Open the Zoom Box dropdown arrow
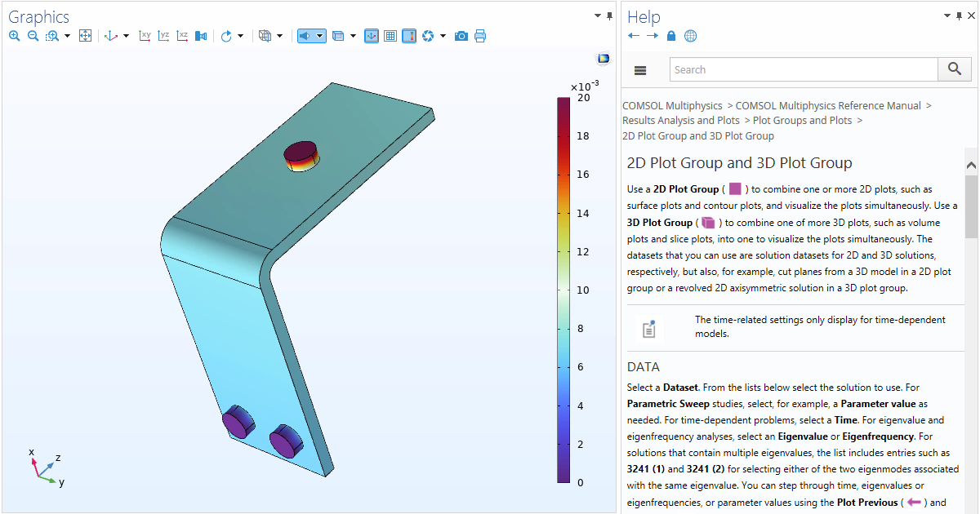This screenshot has width=980, height=514. pos(67,36)
